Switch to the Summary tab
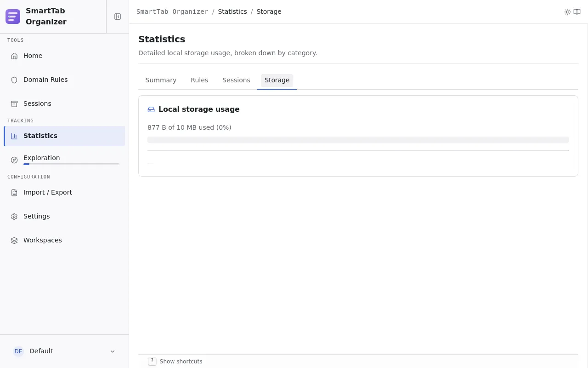The height and width of the screenshot is (368, 588). pos(161,80)
